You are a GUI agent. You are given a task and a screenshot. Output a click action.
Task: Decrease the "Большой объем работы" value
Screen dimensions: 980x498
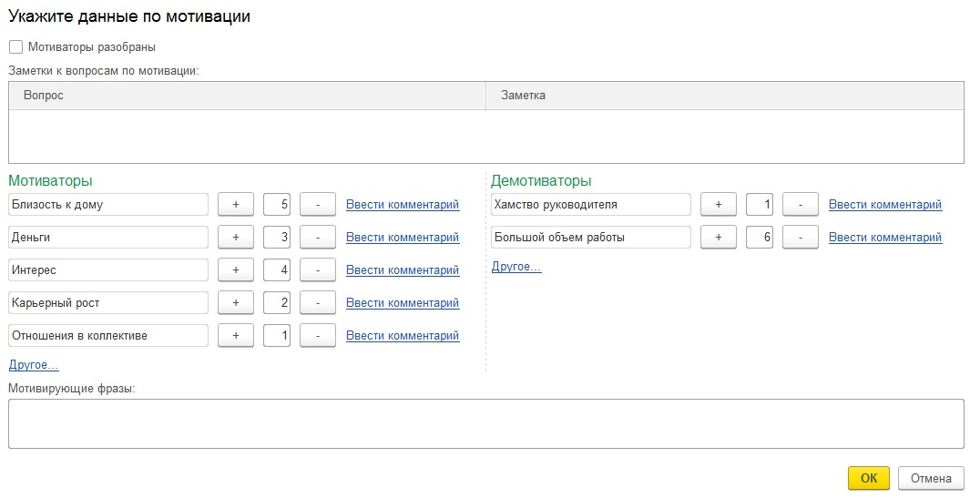pyautogui.click(x=801, y=238)
